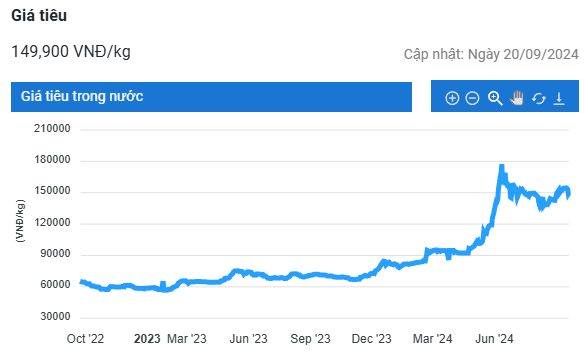Click the price peak near Jun '24

[x=502, y=166]
